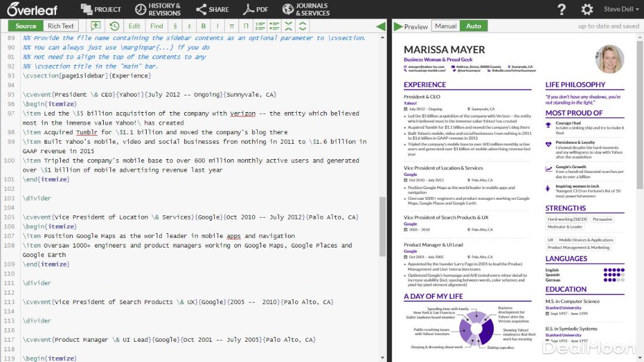Click the green Preview play arrow
The height and width of the screenshot is (362, 644).
coord(398,26)
